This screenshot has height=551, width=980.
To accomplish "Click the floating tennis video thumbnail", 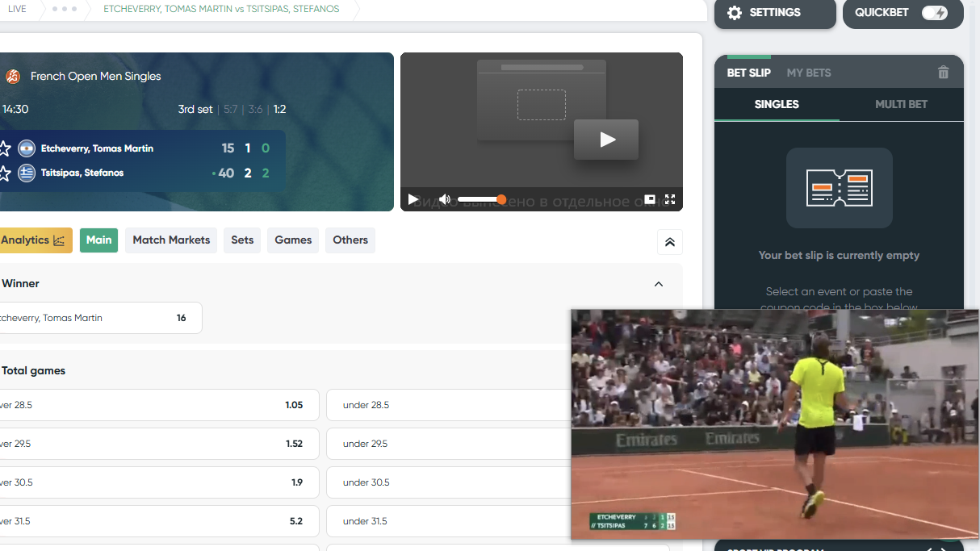I will 774,424.
